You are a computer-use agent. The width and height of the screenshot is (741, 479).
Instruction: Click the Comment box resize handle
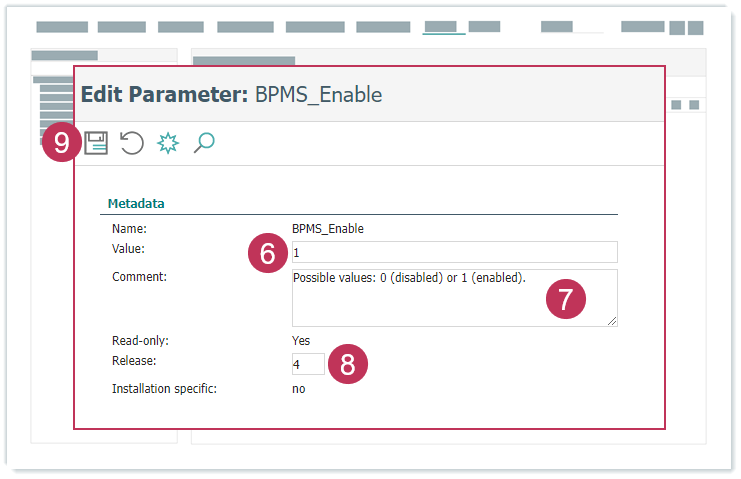coord(611,320)
